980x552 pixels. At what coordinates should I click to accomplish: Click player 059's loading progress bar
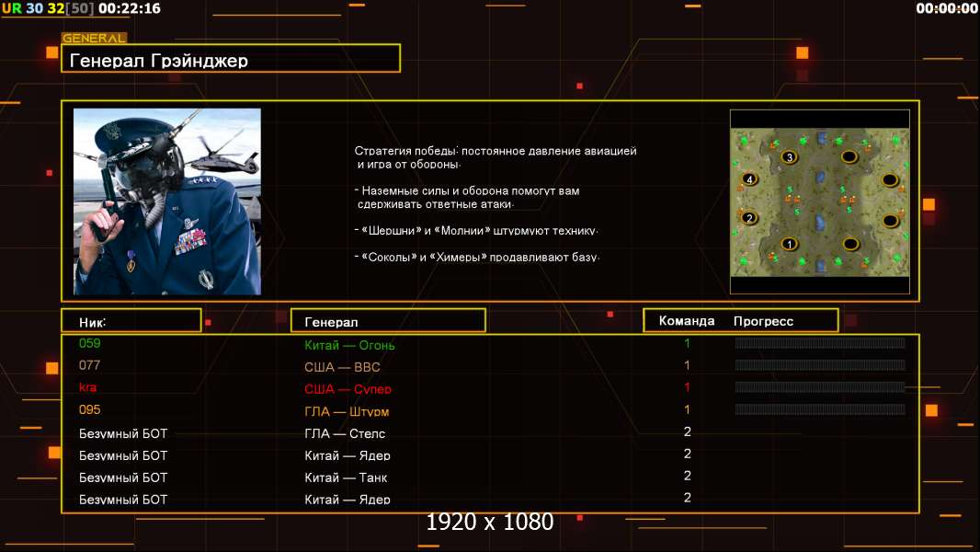coord(820,342)
